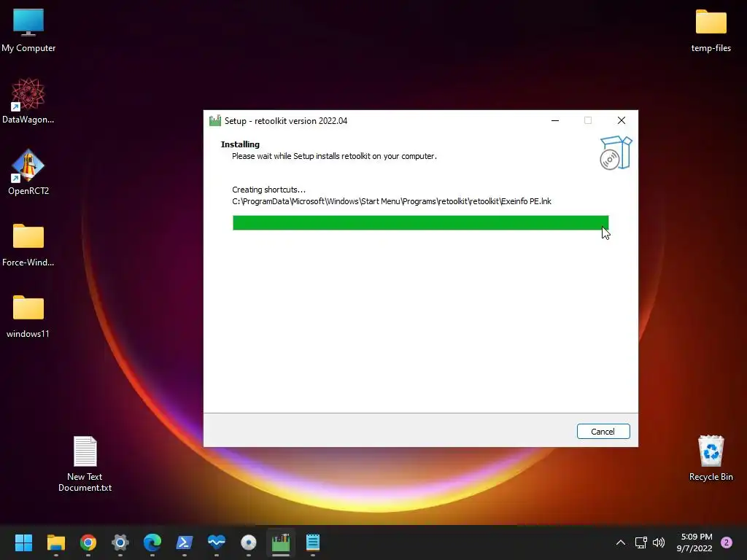Viewport: 747px width, 560px height.
Task: Click the 'Please wait while Setup installs' text
Action: pyautogui.click(x=334, y=156)
